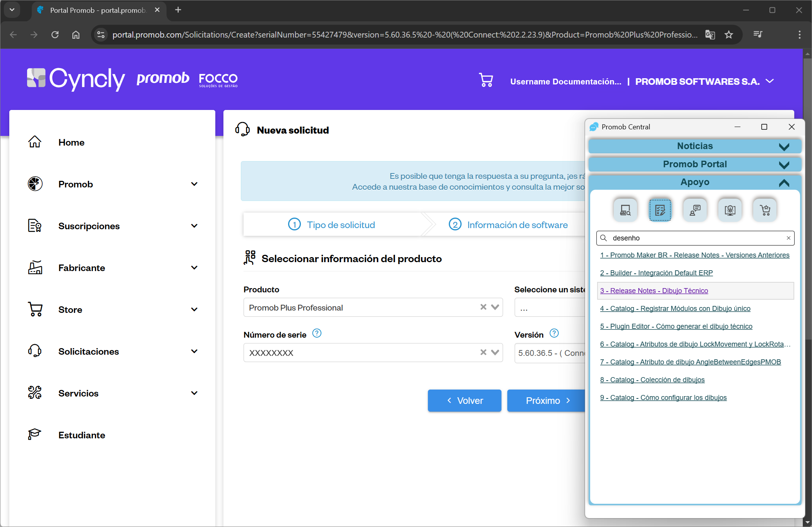The height and width of the screenshot is (527, 812).
Task: Select the Estudiante sidebar item
Action: (81, 435)
